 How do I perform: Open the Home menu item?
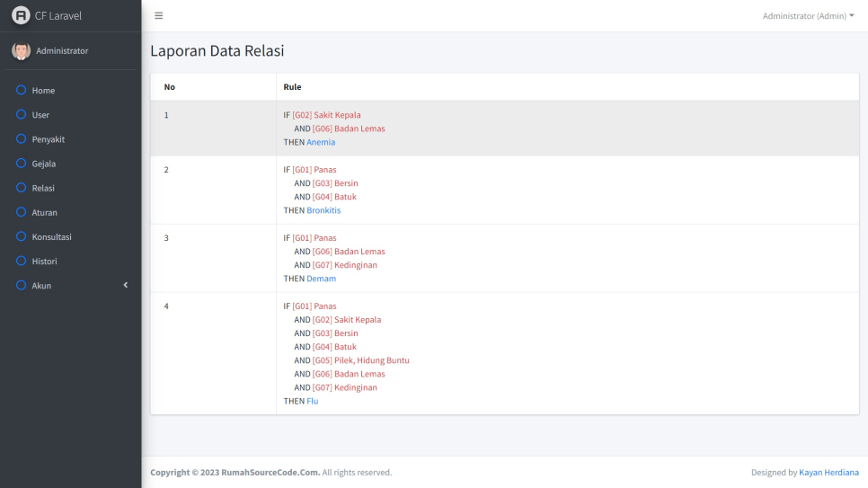71,90
